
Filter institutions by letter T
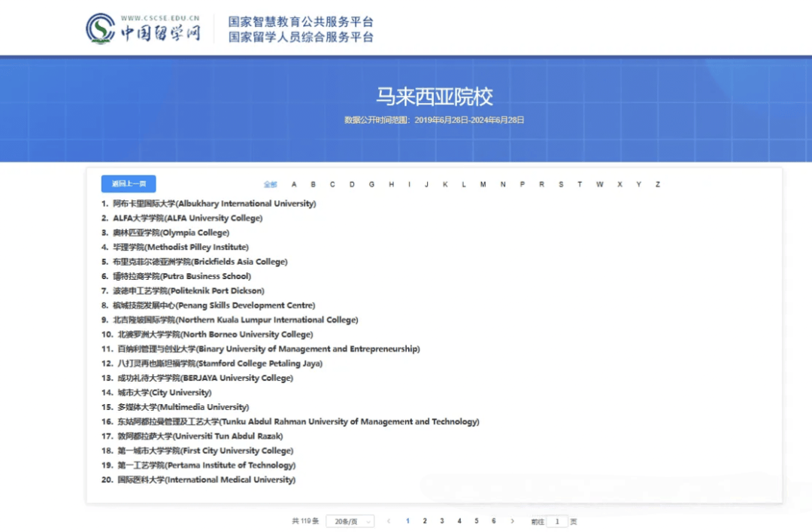(x=580, y=184)
